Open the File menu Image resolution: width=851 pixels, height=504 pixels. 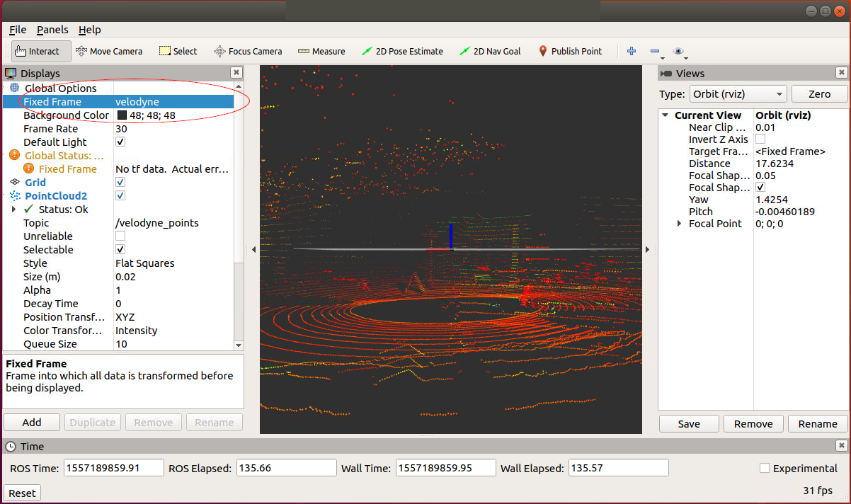coord(17,30)
